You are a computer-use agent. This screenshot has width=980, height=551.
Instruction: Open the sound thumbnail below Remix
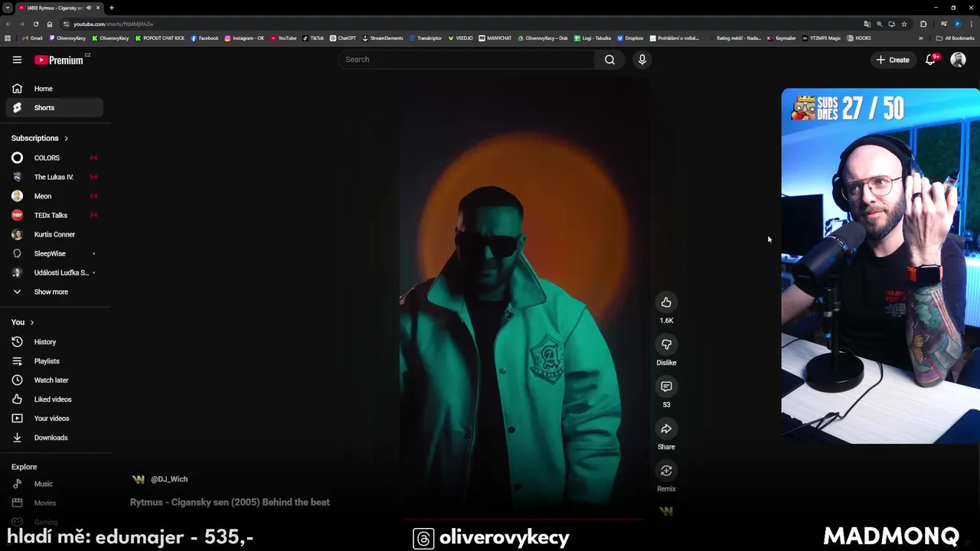point(666,510)
